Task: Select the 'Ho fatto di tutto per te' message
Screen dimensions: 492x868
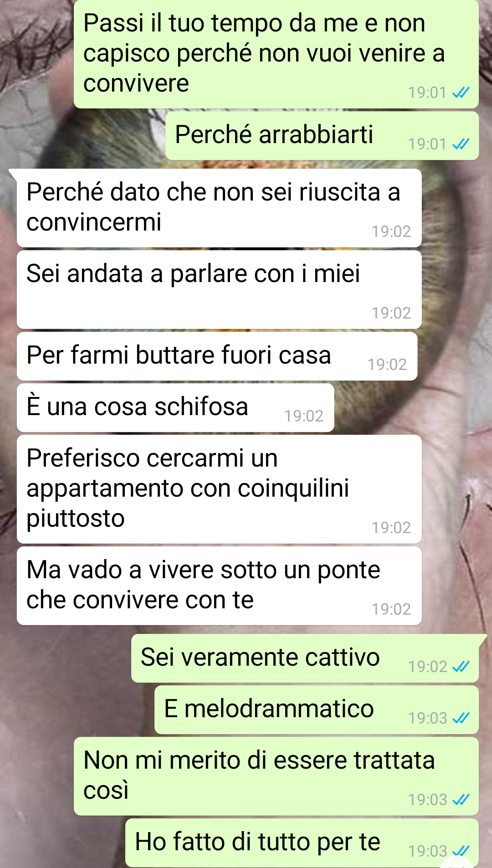Action: tap(302, 843)
